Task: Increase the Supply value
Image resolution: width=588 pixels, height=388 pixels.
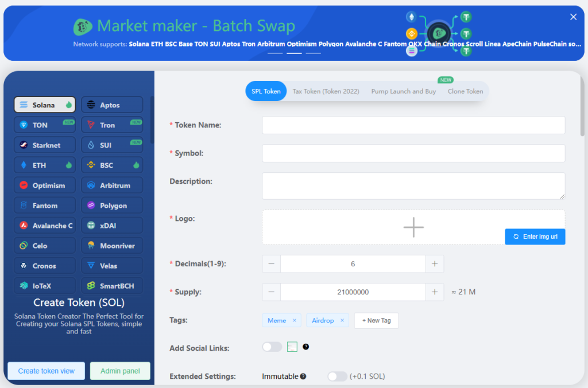Action: click(x=435, y=292)
